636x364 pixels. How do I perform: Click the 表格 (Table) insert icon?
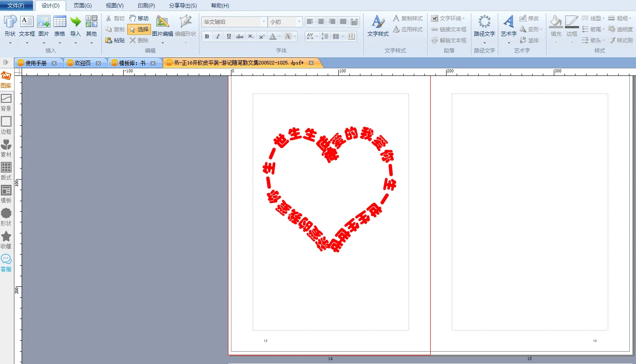coord(60,22)
